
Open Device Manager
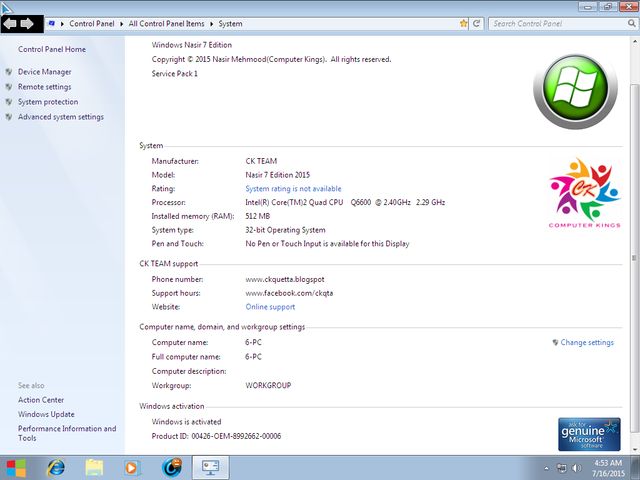click(44, 72)
